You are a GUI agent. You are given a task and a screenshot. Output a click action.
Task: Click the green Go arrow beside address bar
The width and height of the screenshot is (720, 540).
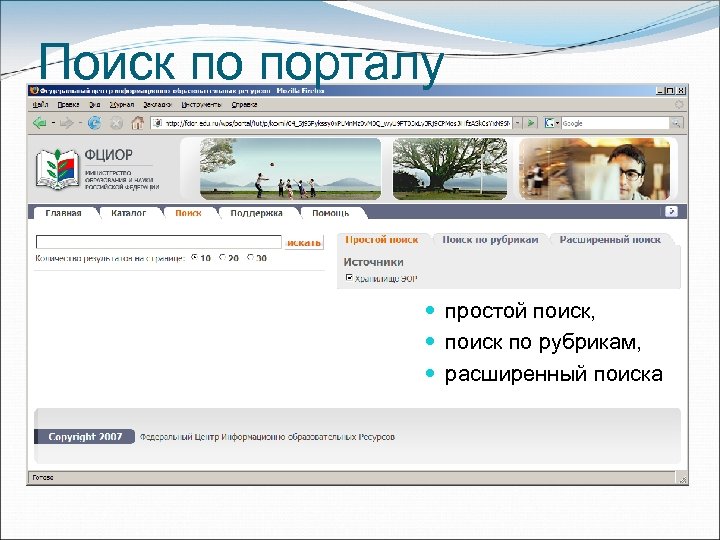(531, 123)
